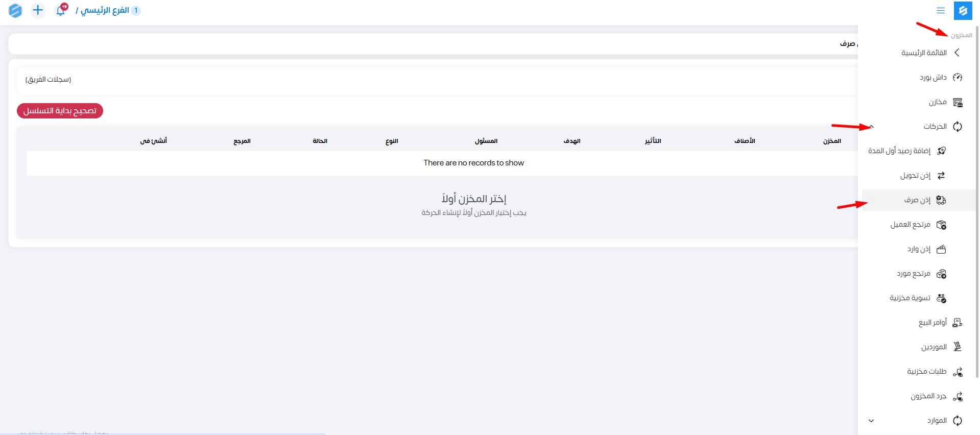
Task: Open the hamburger menu icon
Action: [940, 10]
